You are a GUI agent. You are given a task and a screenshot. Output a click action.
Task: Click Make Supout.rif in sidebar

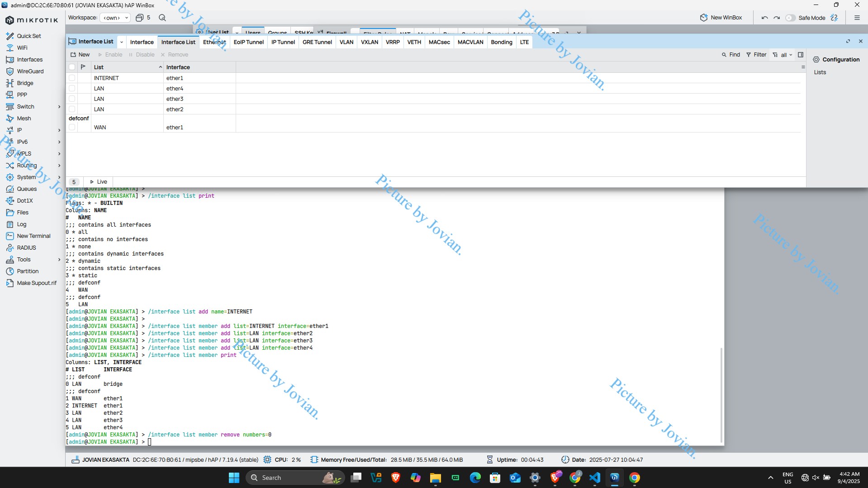coord(37,283)
